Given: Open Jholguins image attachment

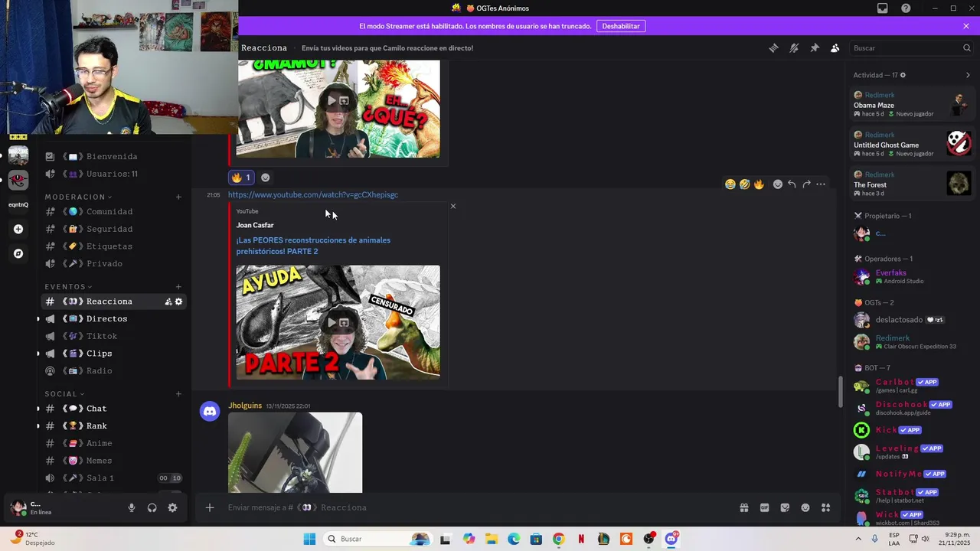Looking at the screenshot, I should [295, 452].
